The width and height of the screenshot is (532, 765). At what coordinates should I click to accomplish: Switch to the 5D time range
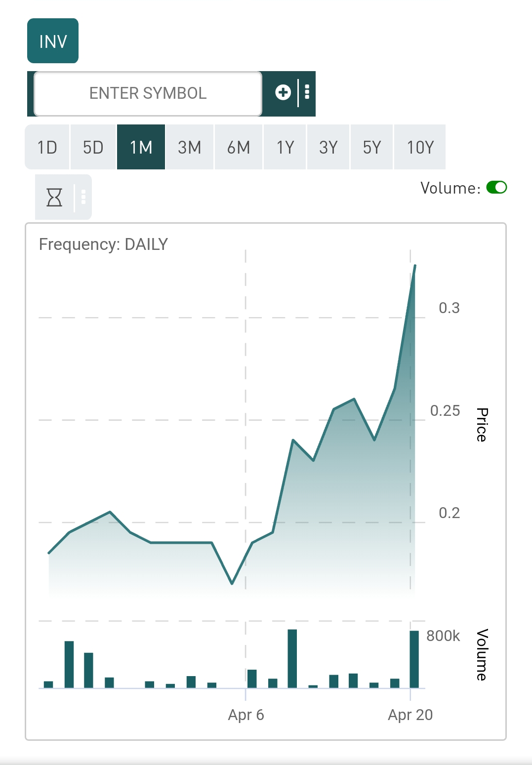coord(93,147)
